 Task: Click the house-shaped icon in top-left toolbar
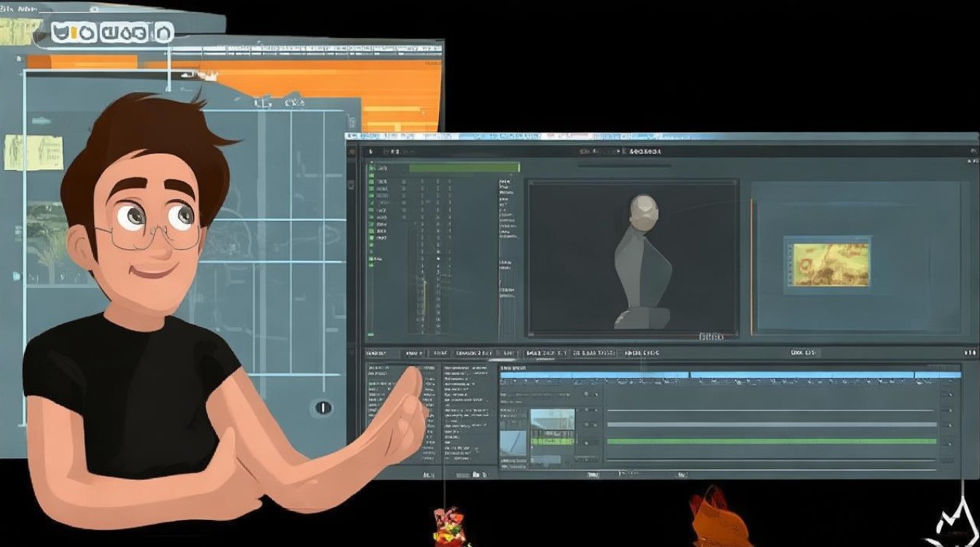pyautogui.click(x=161, y=32)
